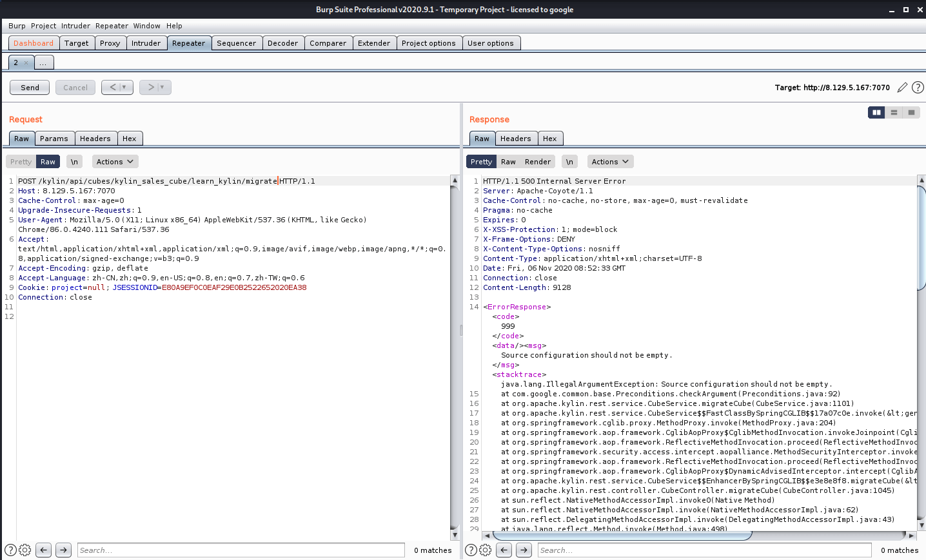
Task: Open the request Headers tab
Action: [x=95, y=139]
